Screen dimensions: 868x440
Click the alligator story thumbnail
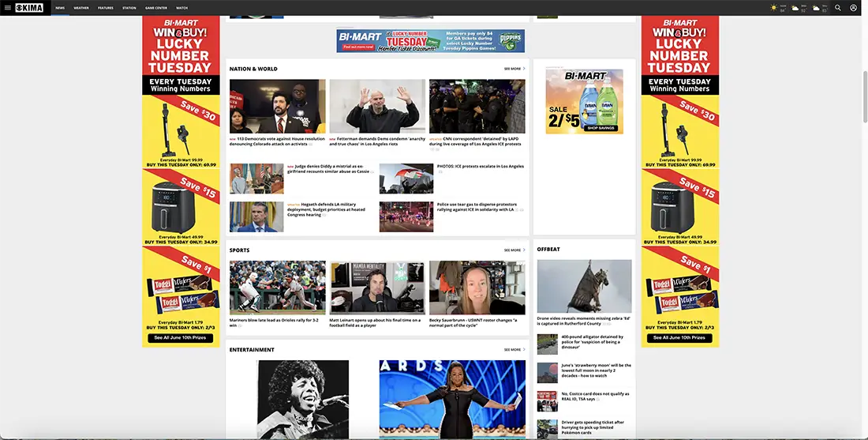[x=548, y=344]
